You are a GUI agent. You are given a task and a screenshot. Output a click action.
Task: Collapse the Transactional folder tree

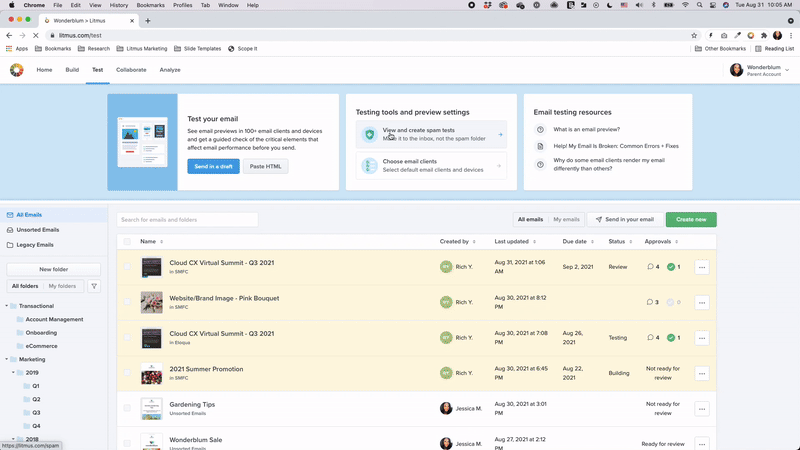click(x=7, y=306)
